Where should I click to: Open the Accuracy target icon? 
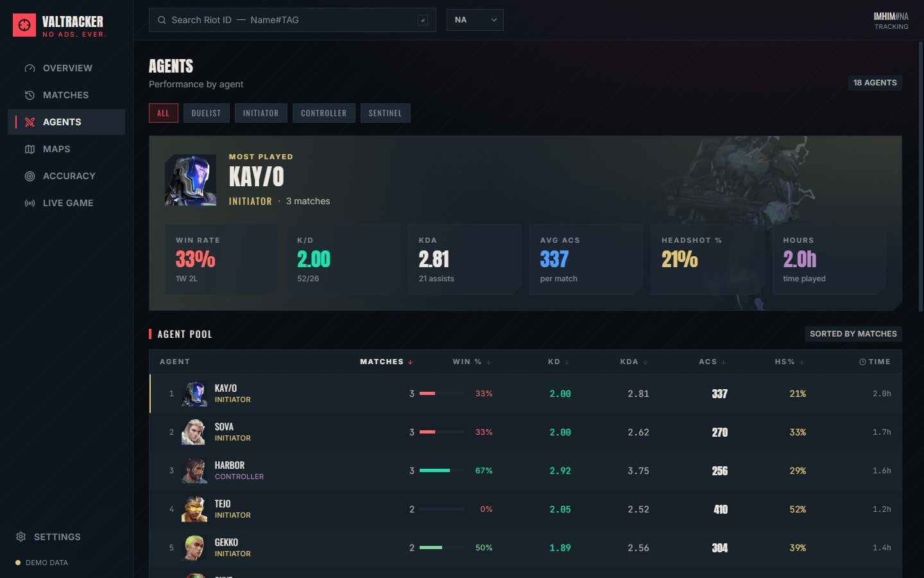(30, 176)
